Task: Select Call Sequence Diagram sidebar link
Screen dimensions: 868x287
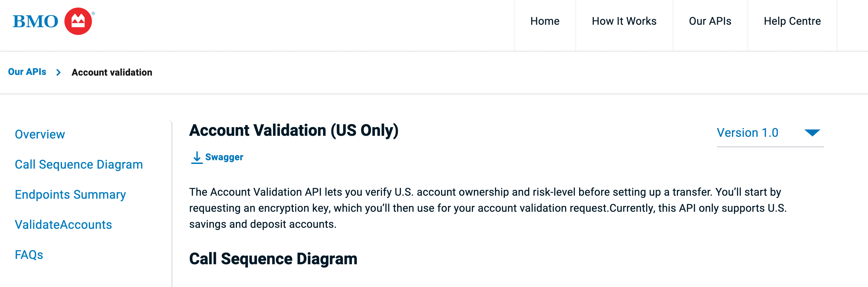Action: [x=79, y=164]
